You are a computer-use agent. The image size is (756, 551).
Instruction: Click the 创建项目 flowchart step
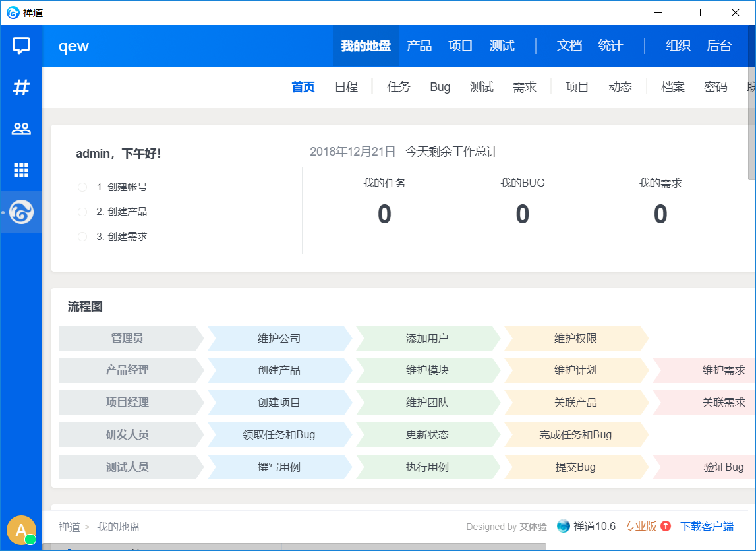click(279, 403)
